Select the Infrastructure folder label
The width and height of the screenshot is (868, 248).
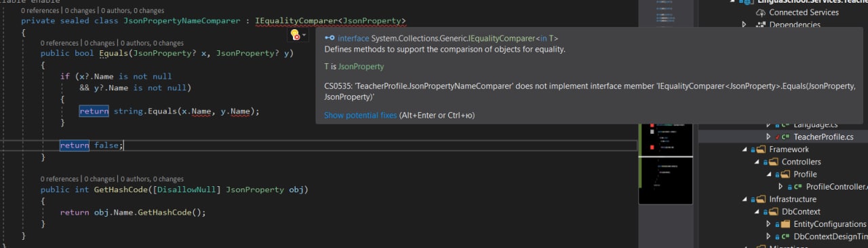pyautogui.click(x=793, y=199)
